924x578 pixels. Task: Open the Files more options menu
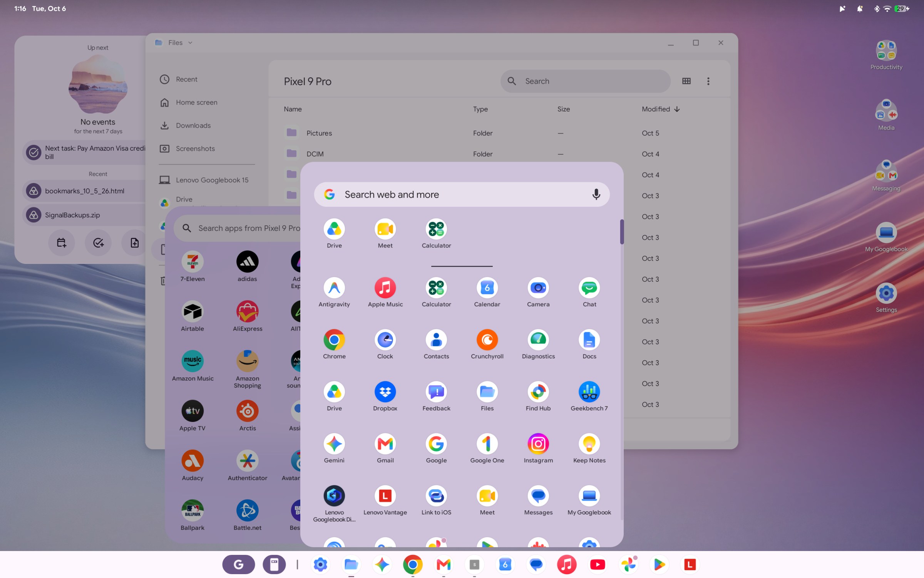click(x=708, y=81)
